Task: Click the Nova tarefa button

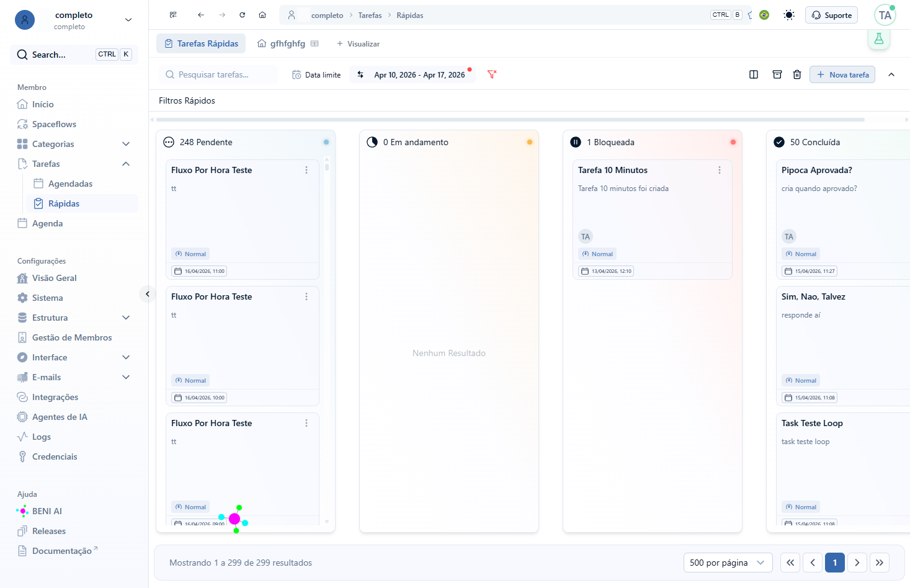Action: tap(842, 74)
